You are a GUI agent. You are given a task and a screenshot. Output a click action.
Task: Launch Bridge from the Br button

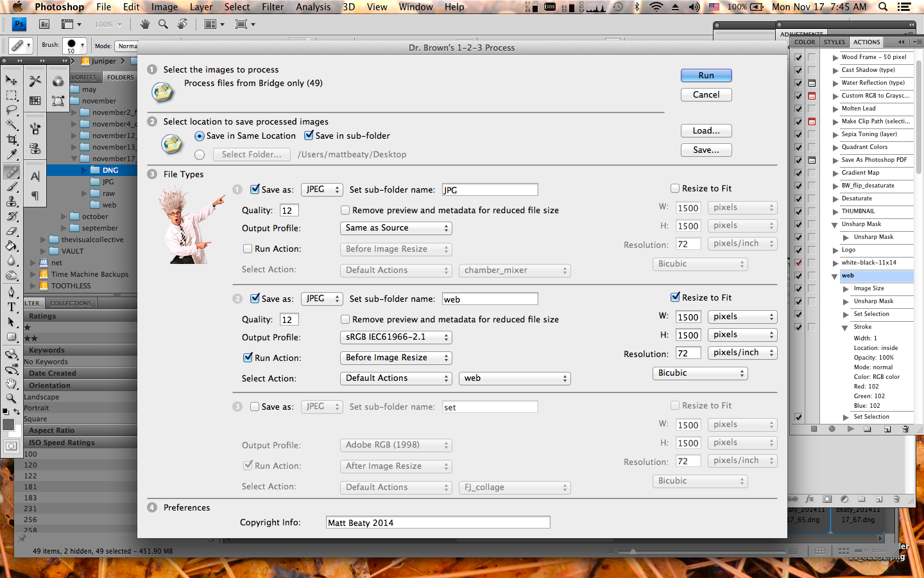pos(44,24)
